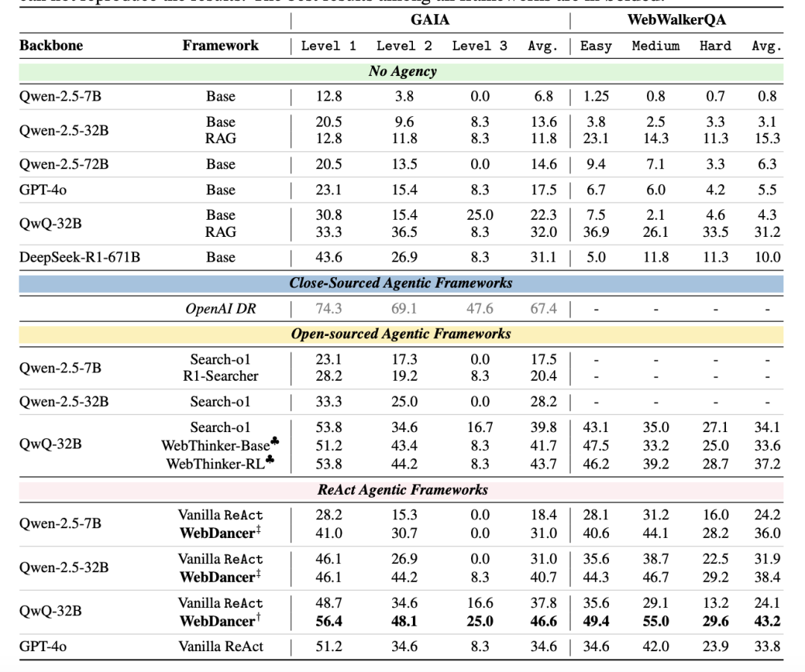This screenshot has height=672, width=805.
Task: Select the ReAct Agentic Frameworks section title
Action: pos(402,490)
